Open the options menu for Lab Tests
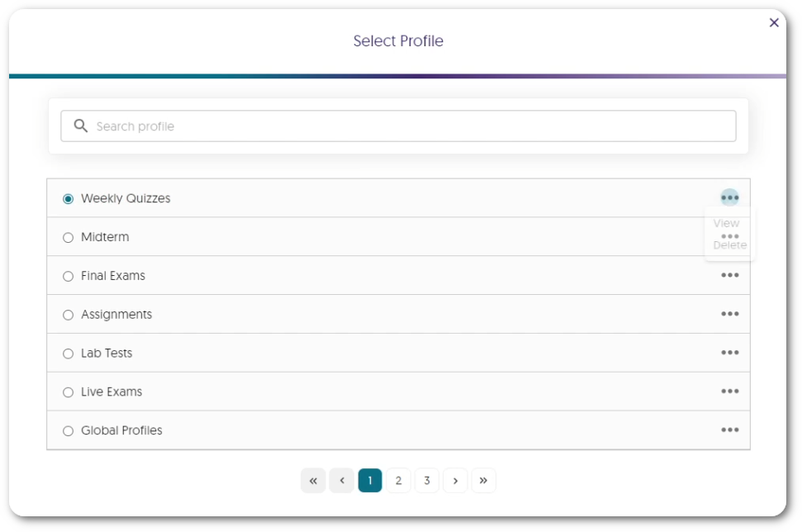 click(x=730, y=353)
